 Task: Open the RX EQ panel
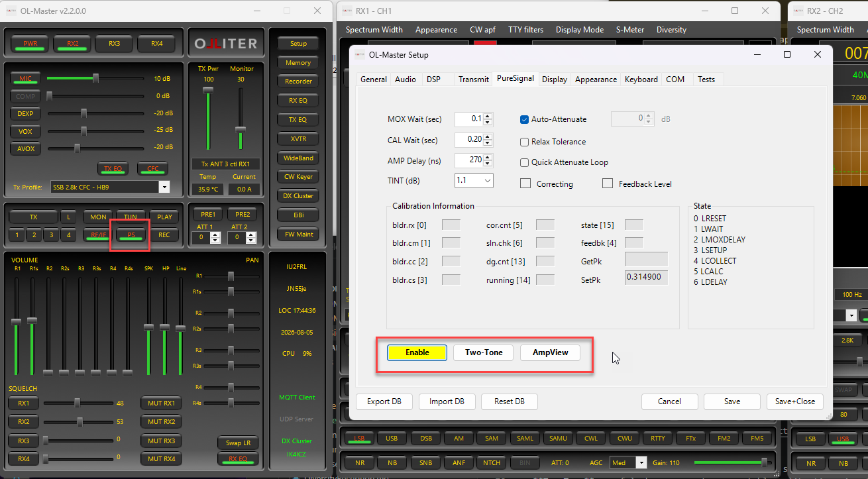pyautogui.click(x=298, y=101)
